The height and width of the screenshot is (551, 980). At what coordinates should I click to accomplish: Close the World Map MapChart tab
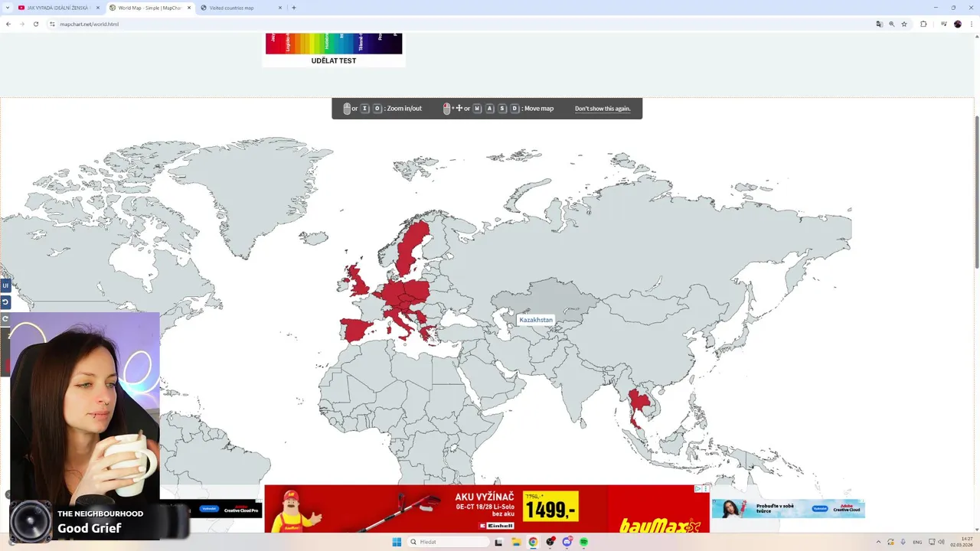pyautogui.click(x=189, y=8)
